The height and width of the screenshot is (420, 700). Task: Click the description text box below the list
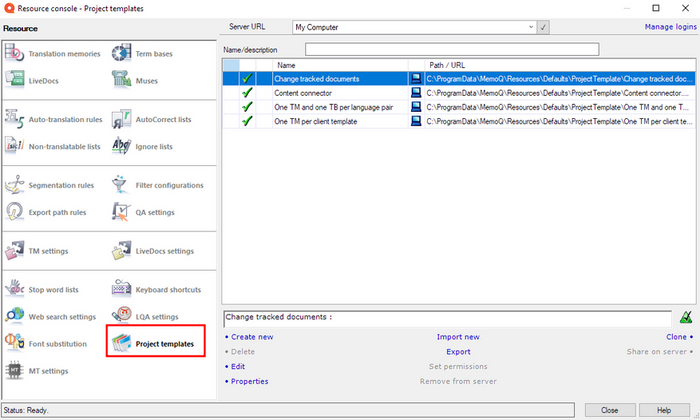(x=447, y=318)
